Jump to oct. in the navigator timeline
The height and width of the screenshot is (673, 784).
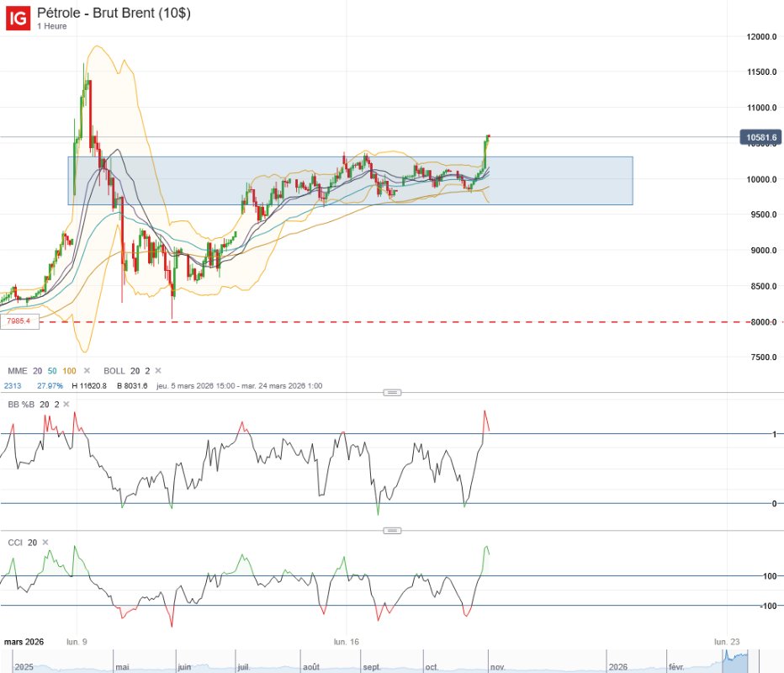pyautogui.click(x=432, y=667)
